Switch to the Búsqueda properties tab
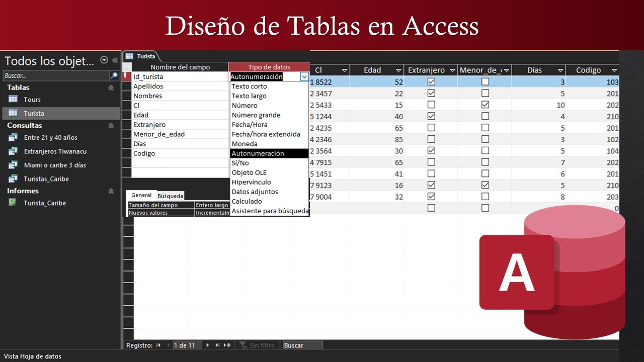Viewport: 644px width, 362px height. pos(170,196)
